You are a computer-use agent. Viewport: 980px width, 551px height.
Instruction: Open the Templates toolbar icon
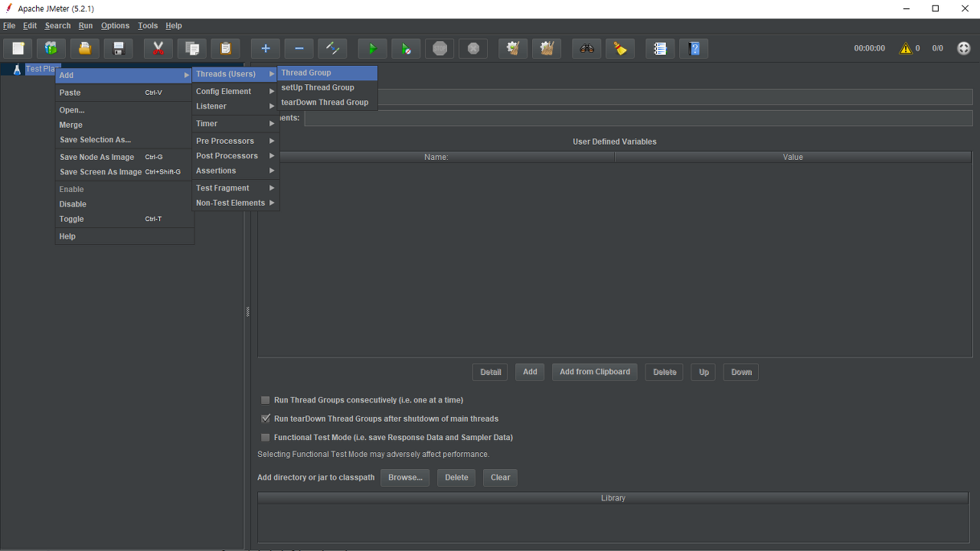pyautogui.click(x=51, y=49)
